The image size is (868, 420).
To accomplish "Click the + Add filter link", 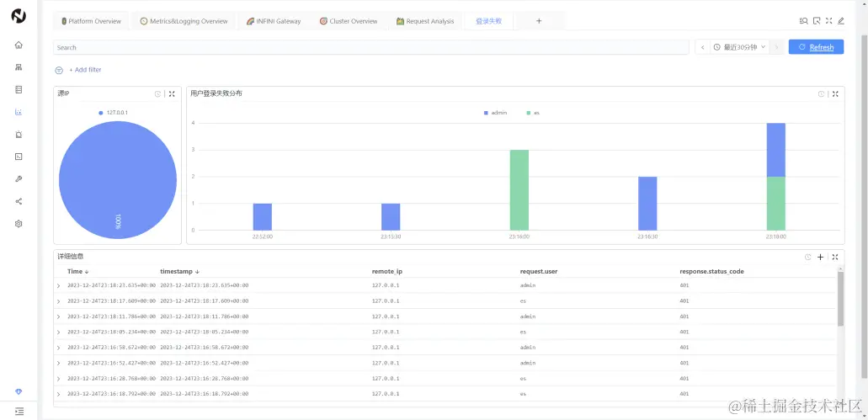I will coord(85,70).
